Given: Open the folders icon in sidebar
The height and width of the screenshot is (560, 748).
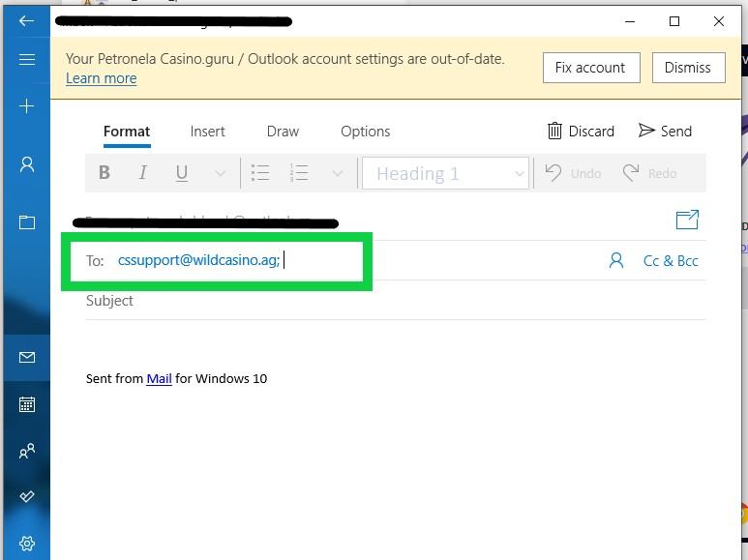Looking at the screenshot, I should point(26,222).
